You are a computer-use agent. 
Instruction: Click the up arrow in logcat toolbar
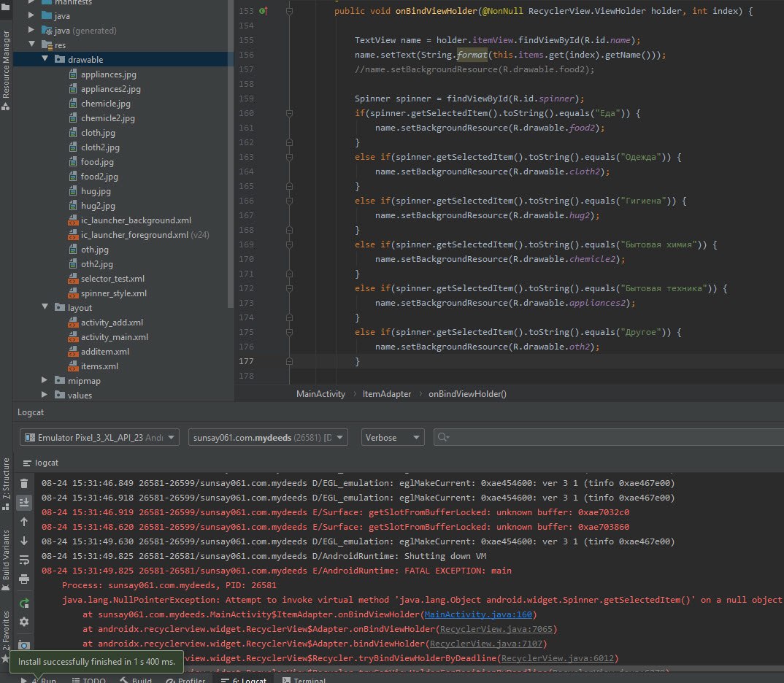[24, 522]
